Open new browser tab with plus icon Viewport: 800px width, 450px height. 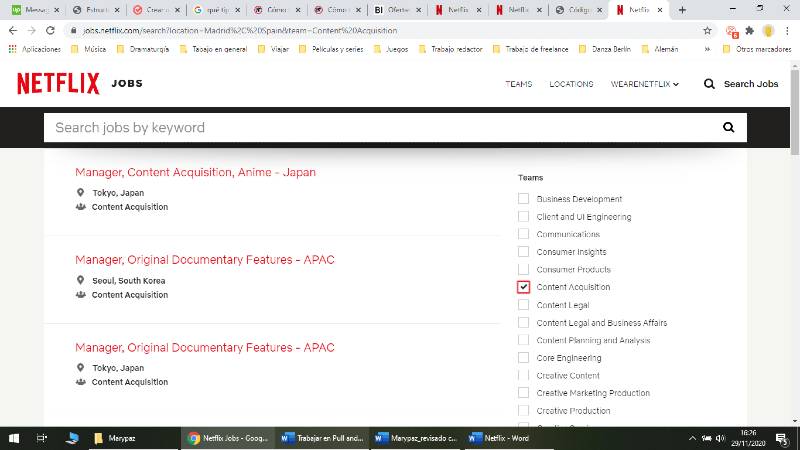pyautogui.click(x=682, y=10)
